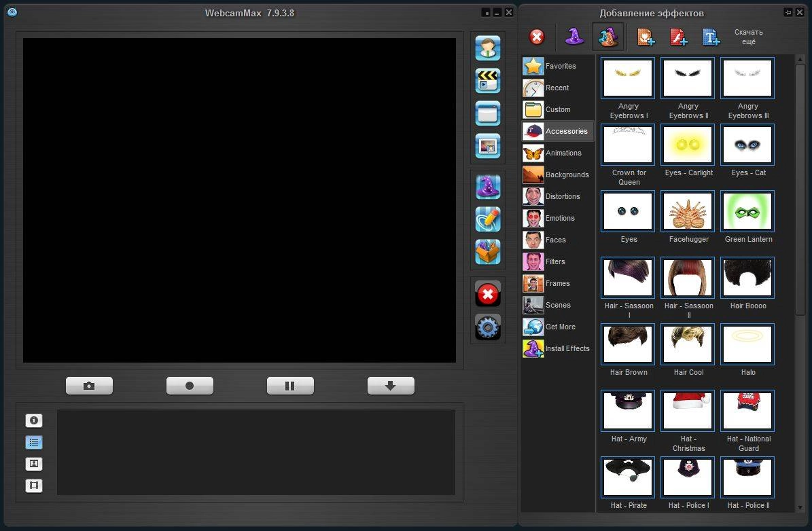
Task: Click Install Effects entry
Action: [558, 349]
